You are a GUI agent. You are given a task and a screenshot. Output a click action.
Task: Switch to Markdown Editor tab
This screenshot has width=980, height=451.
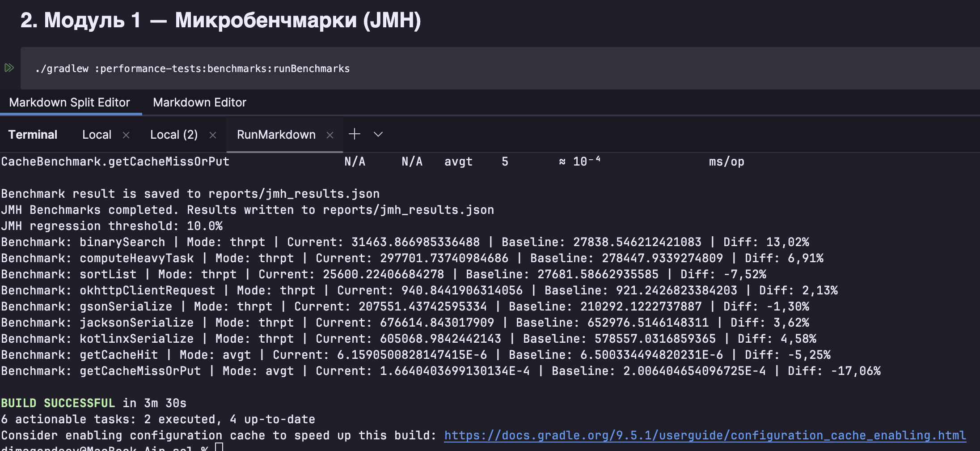point(199,102)
